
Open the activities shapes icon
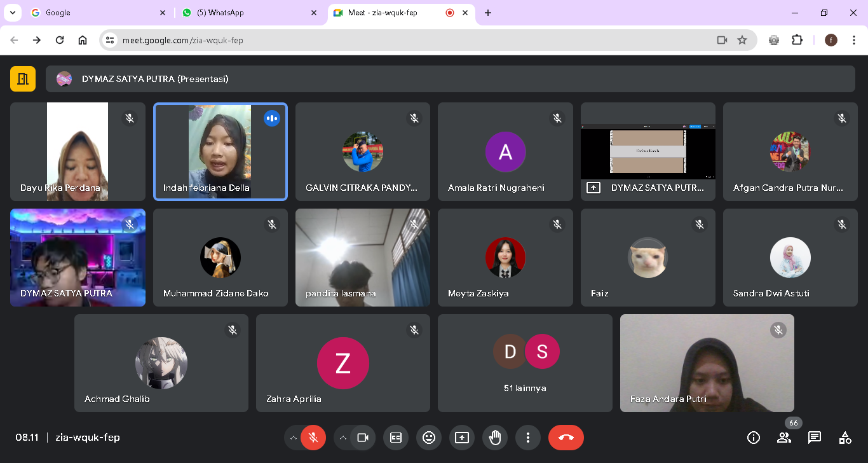point(845,438)
